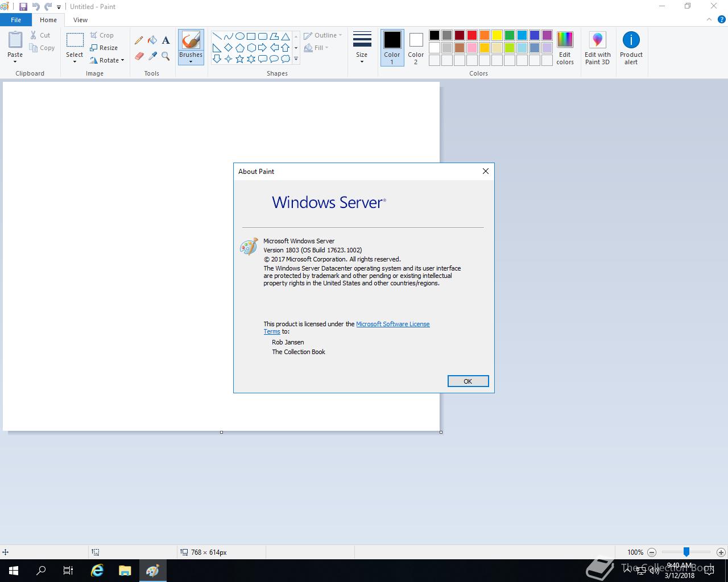Collapse the ribbon with the chevron

pos(709,19)
